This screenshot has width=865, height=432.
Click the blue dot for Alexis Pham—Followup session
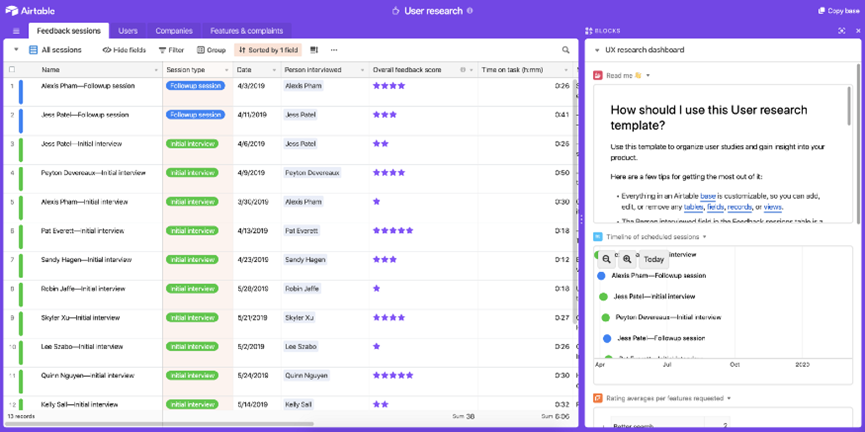601,275
